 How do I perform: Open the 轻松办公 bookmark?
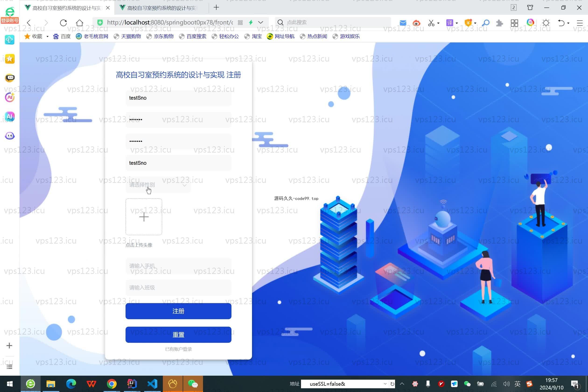pos(225,36)
